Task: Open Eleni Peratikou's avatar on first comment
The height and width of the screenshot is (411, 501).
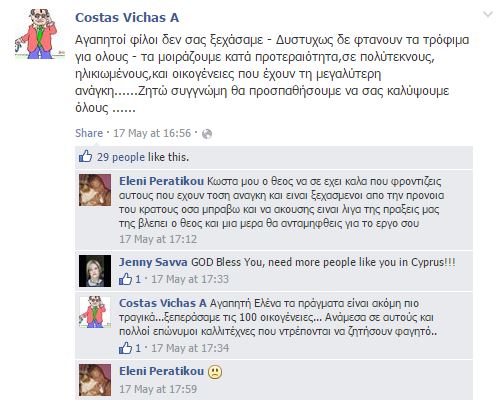Action: coord(95,190)
